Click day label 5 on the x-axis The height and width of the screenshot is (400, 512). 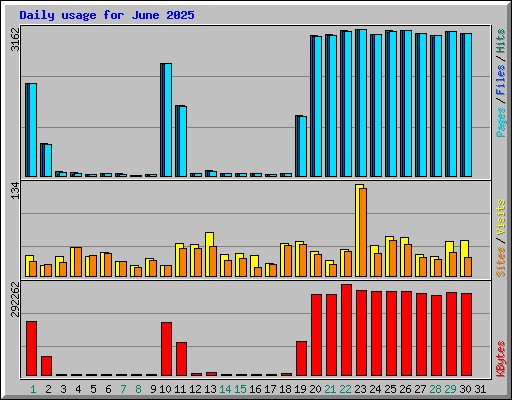93,389
